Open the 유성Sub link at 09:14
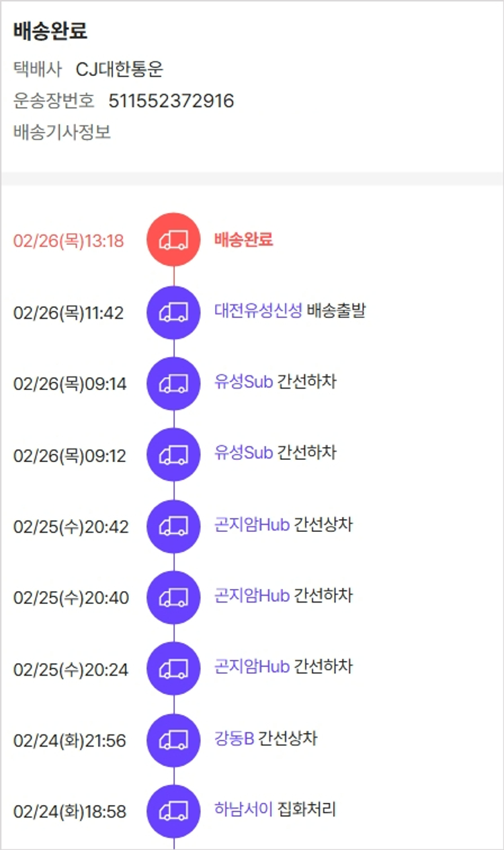 [x=243, y=382]
